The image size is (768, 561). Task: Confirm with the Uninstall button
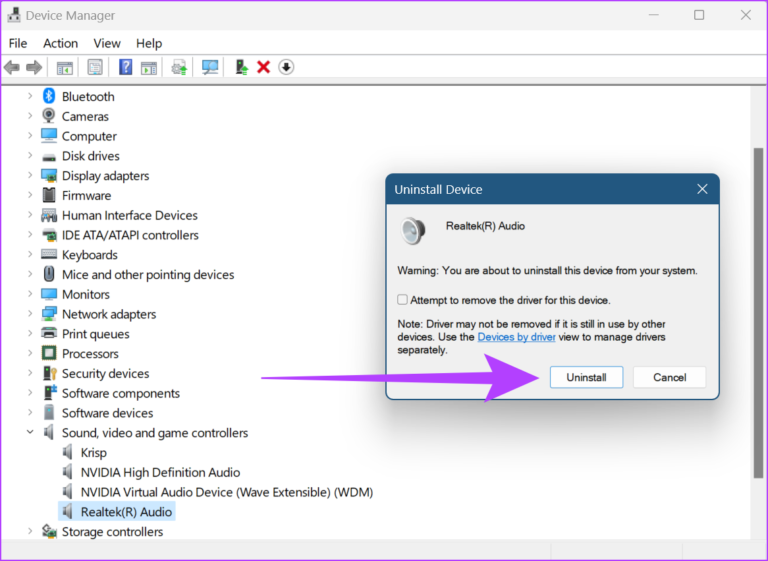click(x=586, y=377)
